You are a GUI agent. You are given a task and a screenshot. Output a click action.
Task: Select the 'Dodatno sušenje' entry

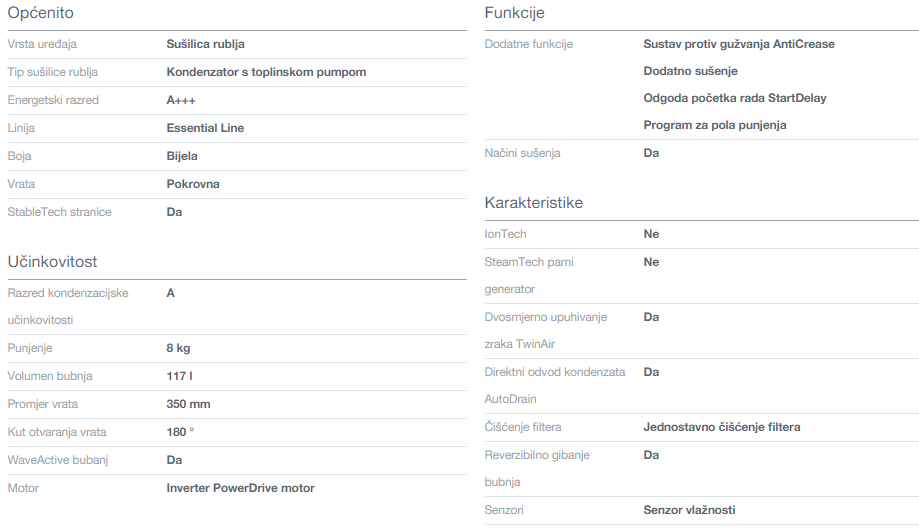coord(690,71)
